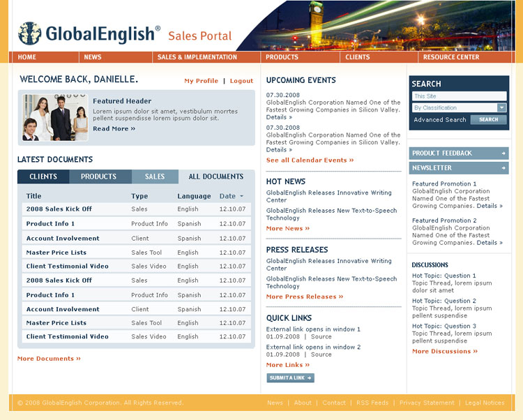Image resolution: width=523 pixels, height=420 pixels.
Task: Click the More Links link
Action: (288, 365)
